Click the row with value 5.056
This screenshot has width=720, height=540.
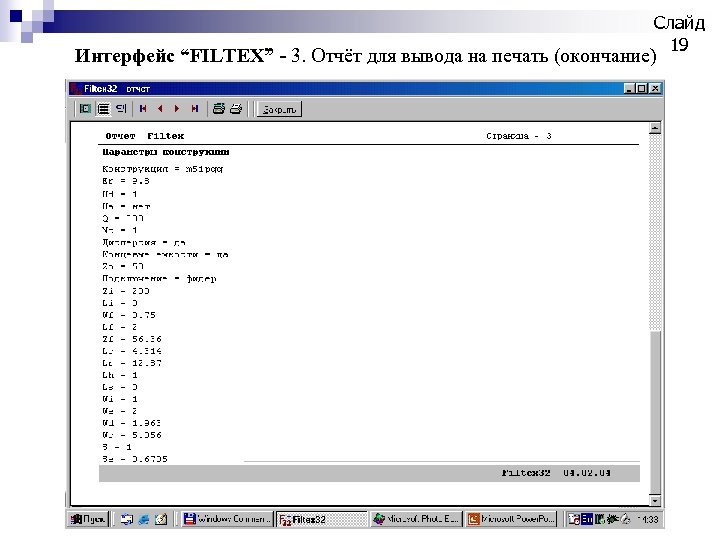(x=132, y=435)
